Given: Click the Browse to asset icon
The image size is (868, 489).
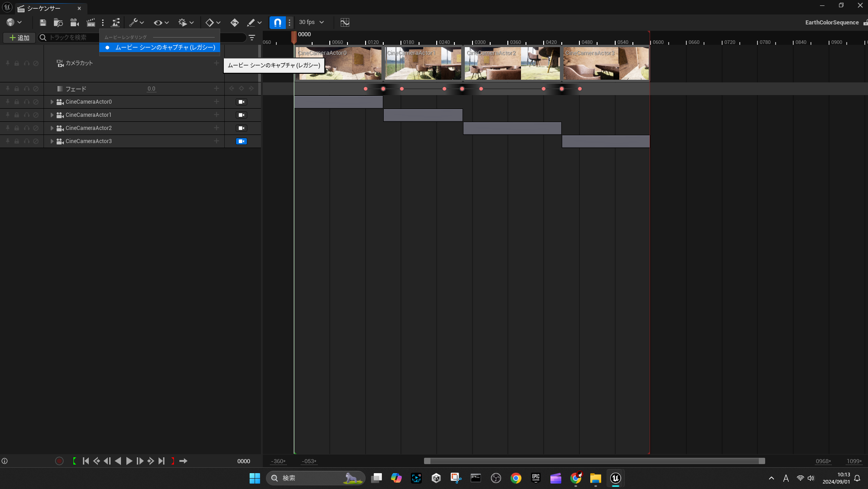Looking at the screenshot, I should [58, 23].
